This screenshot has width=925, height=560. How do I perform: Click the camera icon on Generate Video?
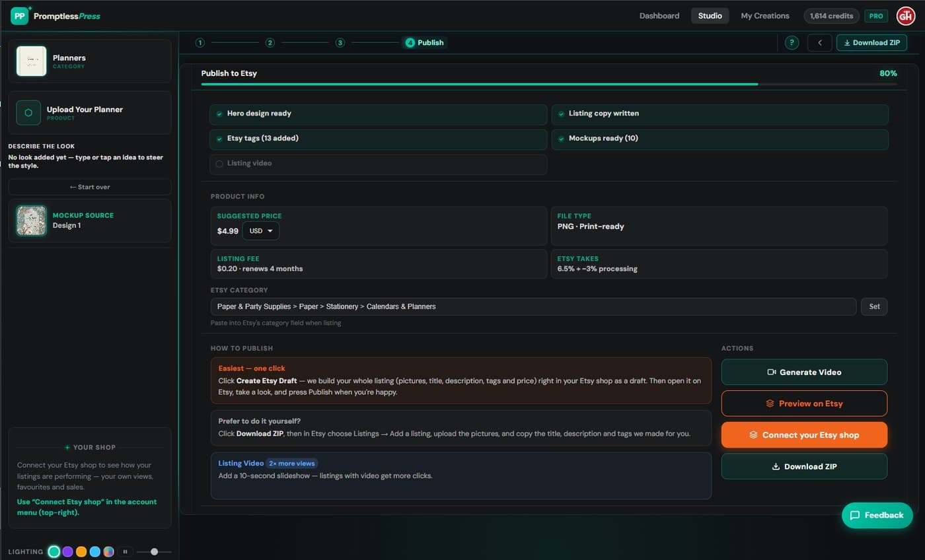tap(771, 372)
